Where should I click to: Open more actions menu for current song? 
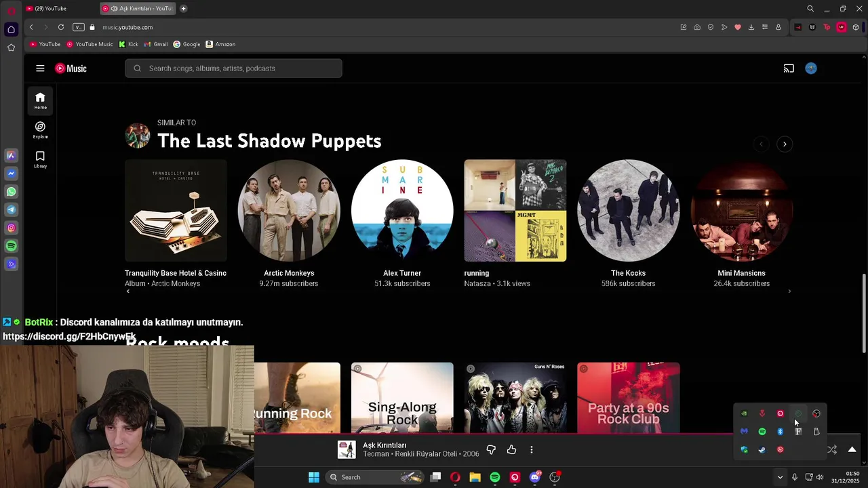tap(532, 449)
